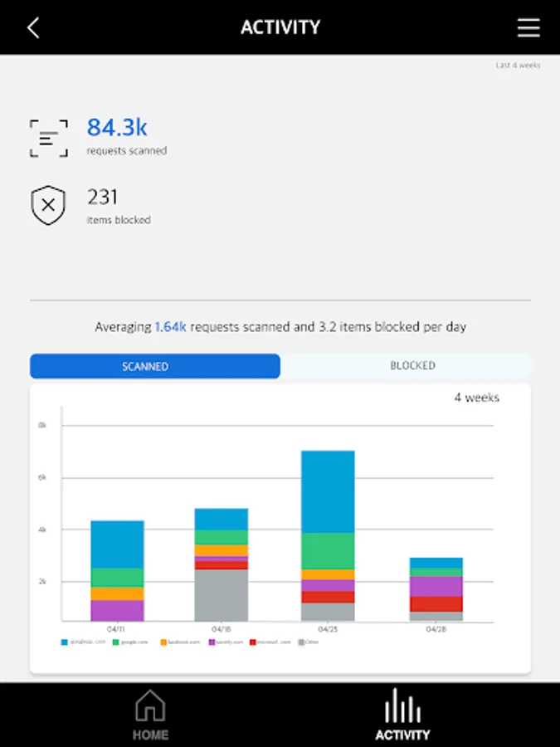Switch to the SCANNED tab

[x=155, y=366]
